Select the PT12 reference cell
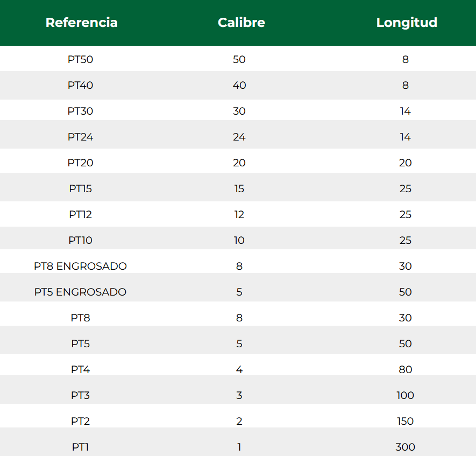This screenshot has height=456, width=476. click(x=80, y=214)
